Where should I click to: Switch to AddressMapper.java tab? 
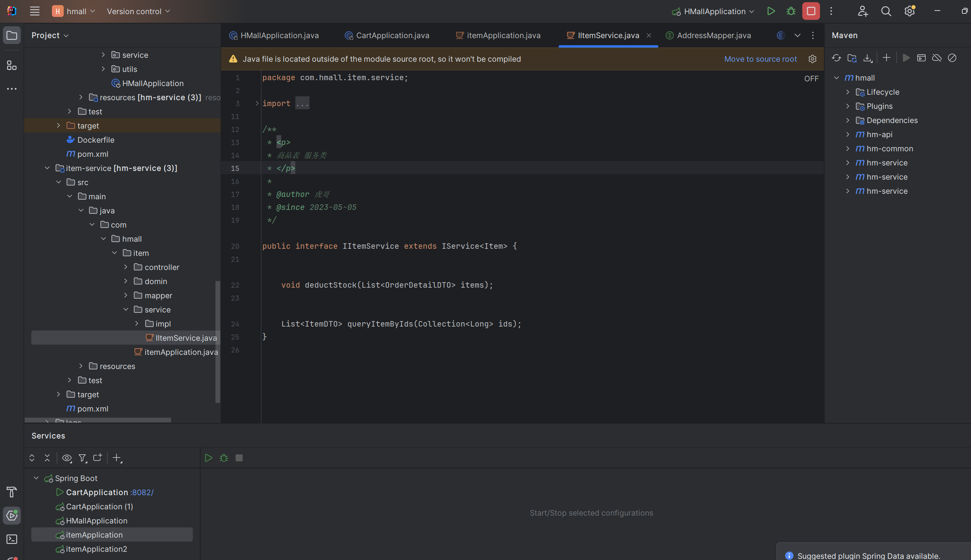point(708,35)
